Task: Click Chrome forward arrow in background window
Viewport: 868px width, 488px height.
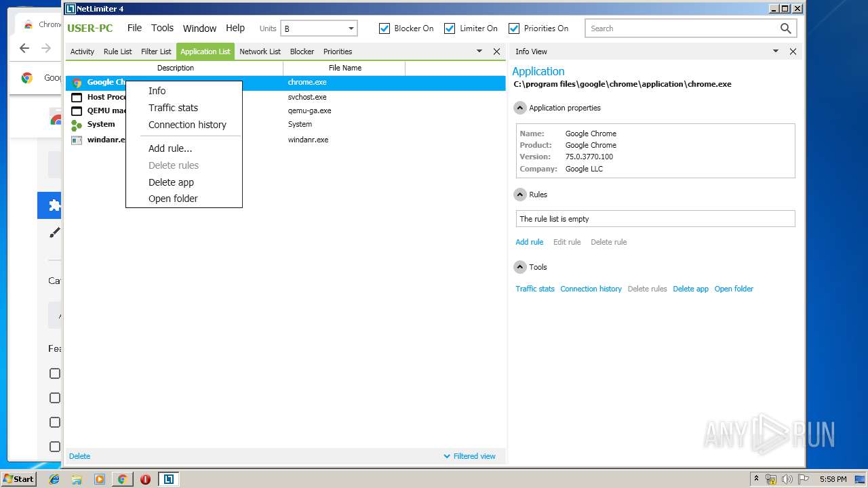Action: (x=46, y=48)
